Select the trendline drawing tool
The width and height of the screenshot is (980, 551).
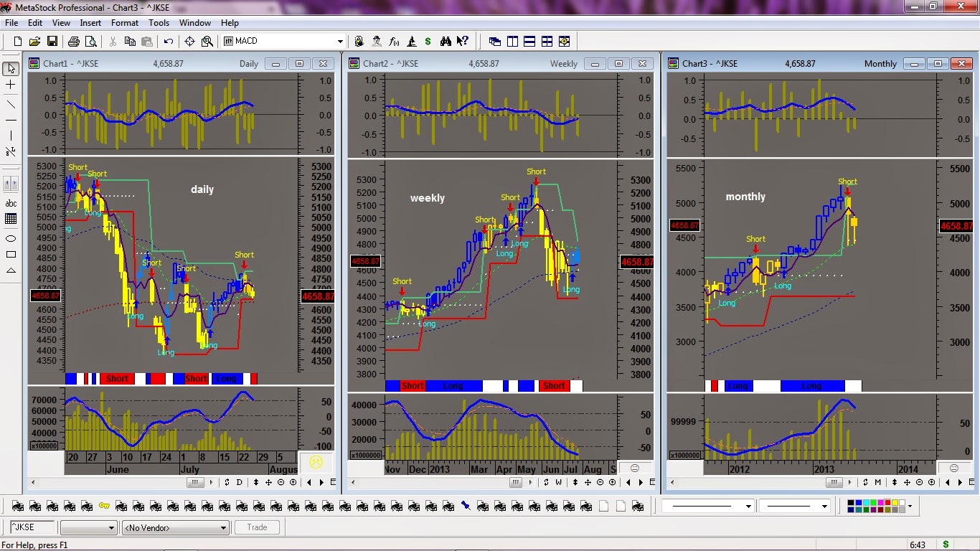tap(11, 104)
